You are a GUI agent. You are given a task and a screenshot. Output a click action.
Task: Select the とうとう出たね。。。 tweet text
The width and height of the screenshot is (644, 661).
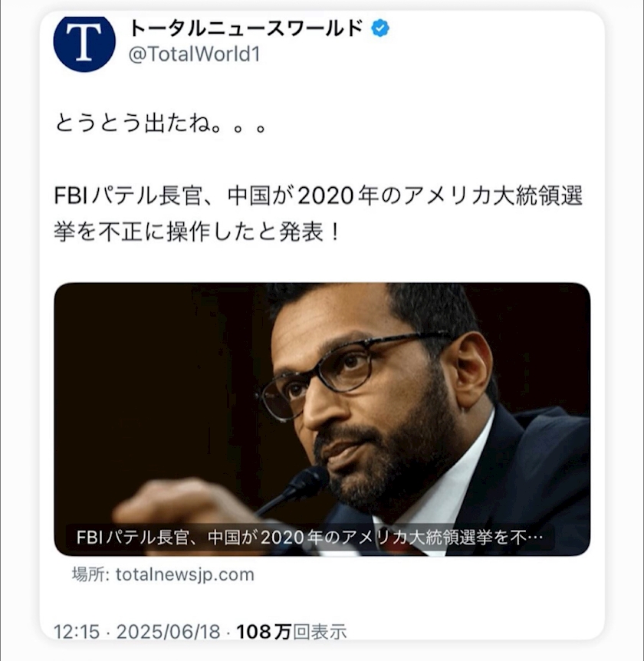click(x=160, y=123)
